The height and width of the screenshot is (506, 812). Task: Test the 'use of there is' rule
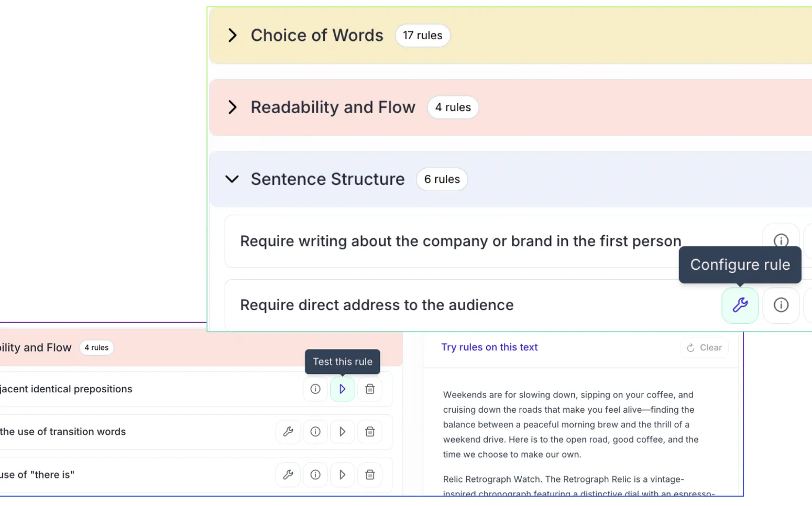coord(342,475)
